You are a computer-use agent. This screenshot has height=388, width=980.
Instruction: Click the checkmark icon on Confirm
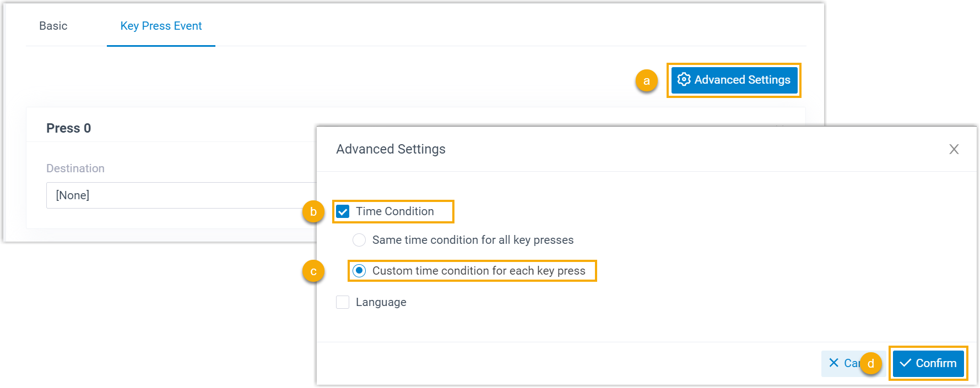(x=905, y=363)
